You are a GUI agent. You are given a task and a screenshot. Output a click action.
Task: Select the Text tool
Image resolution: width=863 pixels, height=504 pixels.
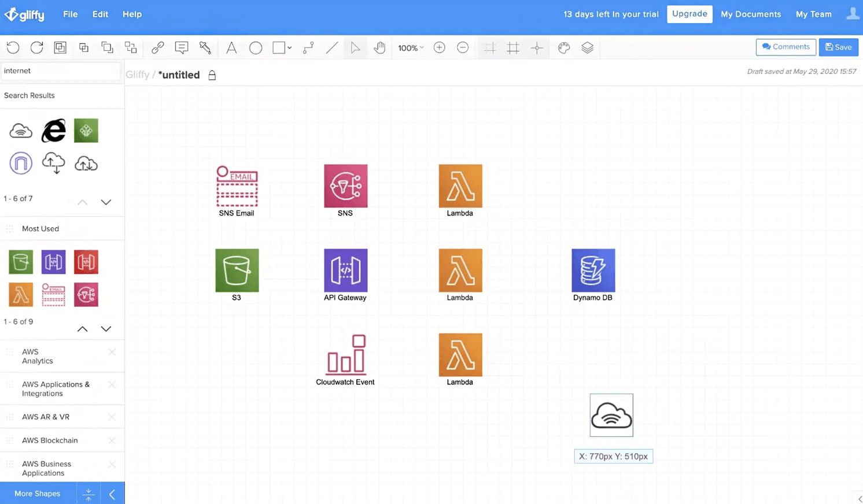pyautogui.click(x=231, y=48)
